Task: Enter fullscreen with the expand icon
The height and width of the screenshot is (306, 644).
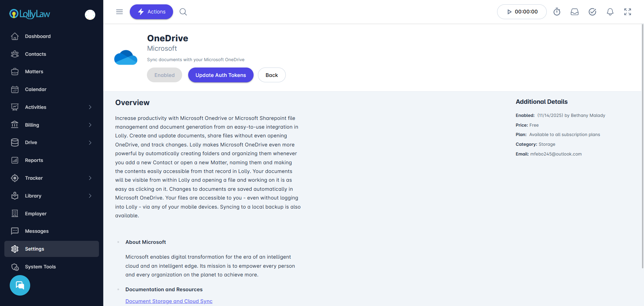Action: [628, 12]
